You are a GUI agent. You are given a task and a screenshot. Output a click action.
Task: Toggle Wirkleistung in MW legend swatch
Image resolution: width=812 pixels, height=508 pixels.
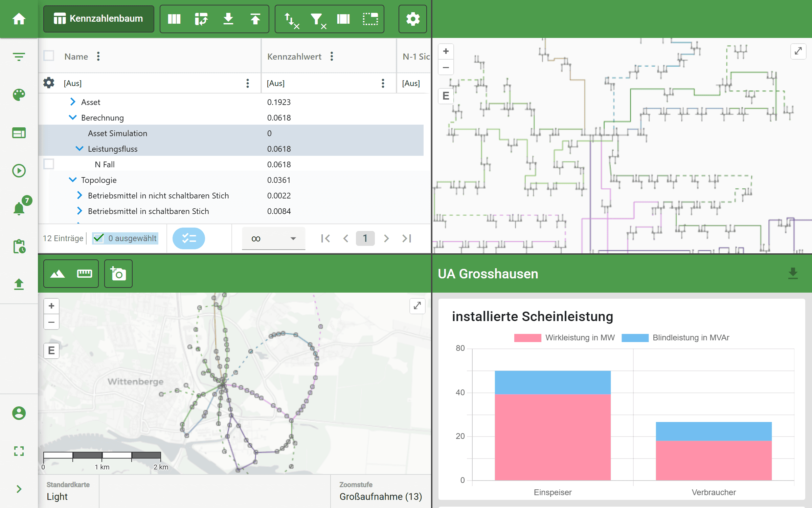[x=527, y=338]
